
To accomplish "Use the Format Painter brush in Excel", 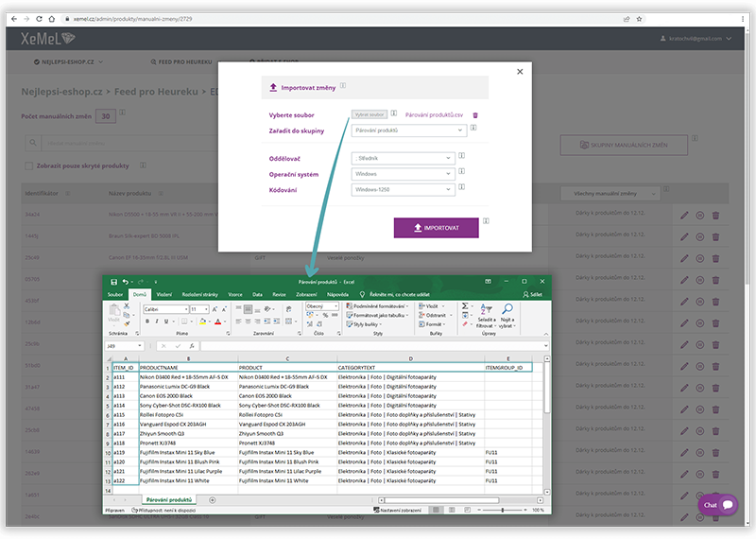I will 127,323.
